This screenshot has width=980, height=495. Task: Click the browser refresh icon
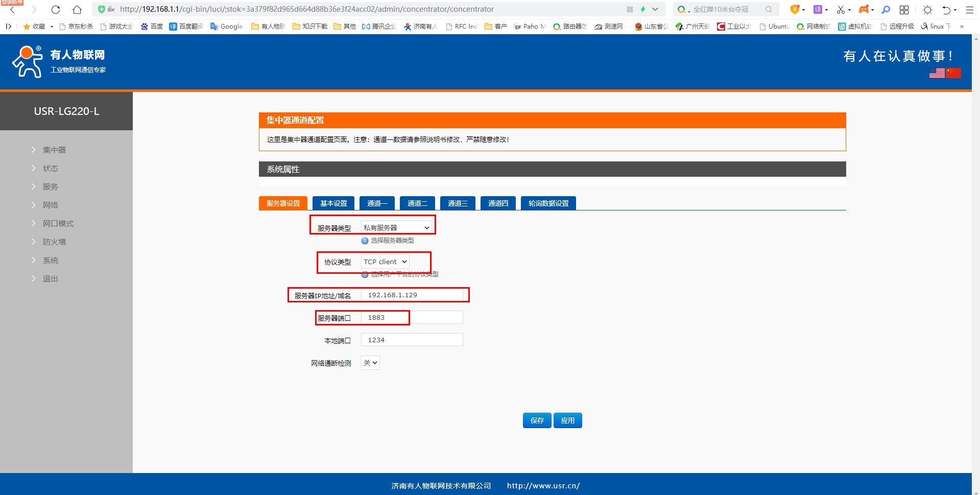click(x=56, y=9)
